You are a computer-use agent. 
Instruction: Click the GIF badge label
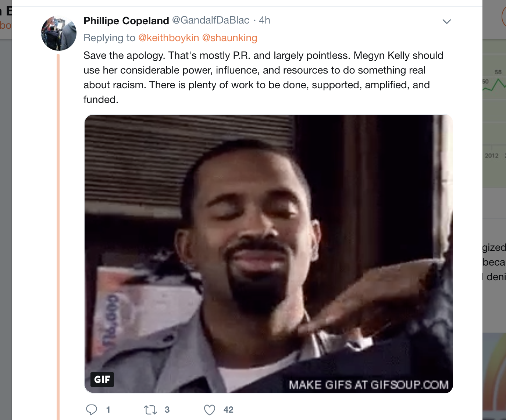102,380
